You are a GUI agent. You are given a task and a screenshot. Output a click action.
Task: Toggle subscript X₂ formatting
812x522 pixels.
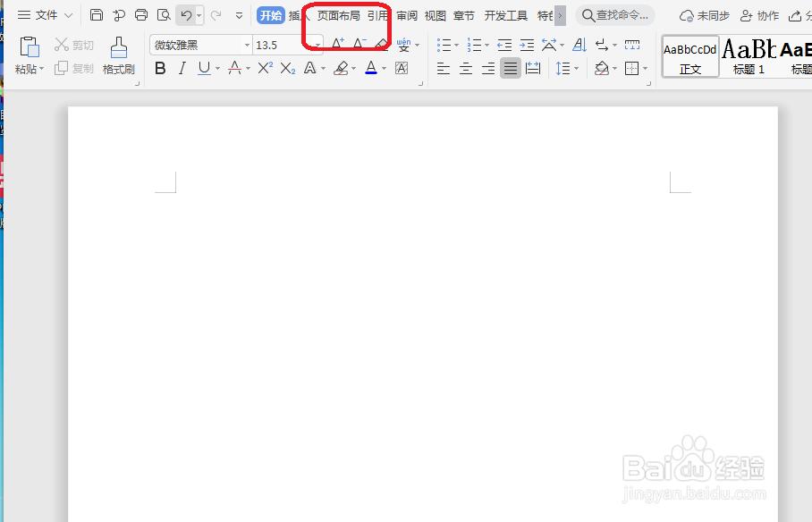[287, 68]
